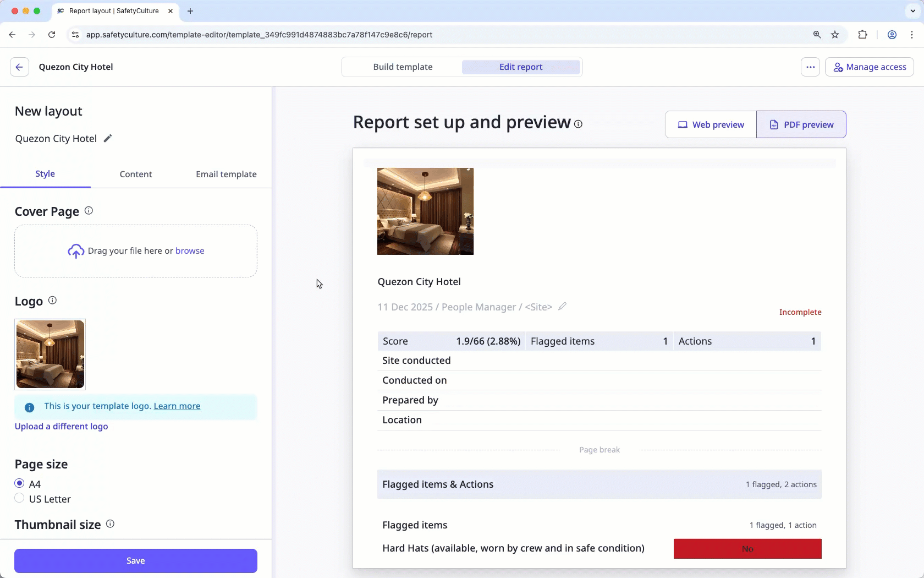Click the Save button
Image resolution: width=924 pixels, height=578 pixels.
136,561
